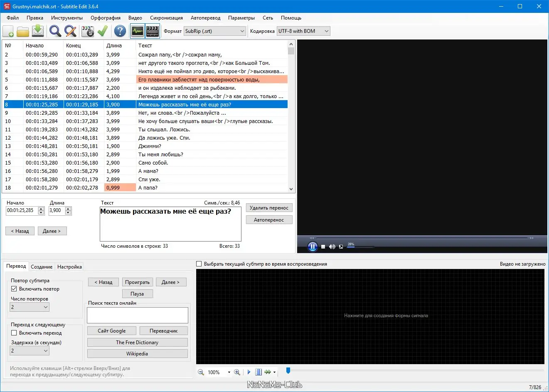Open visual sync clapperboard-clock icon
The width and height of the screenshot is (549, 392).
click(x=88, y=31)
